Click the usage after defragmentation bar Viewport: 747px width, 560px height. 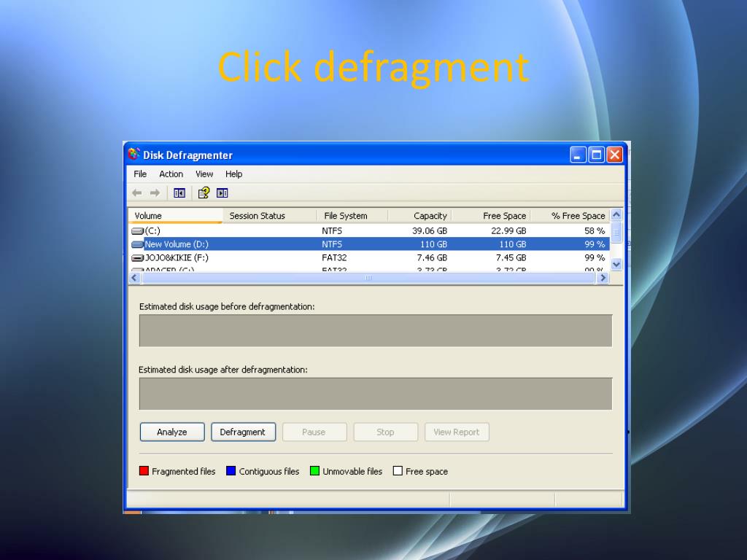(376, 394)
